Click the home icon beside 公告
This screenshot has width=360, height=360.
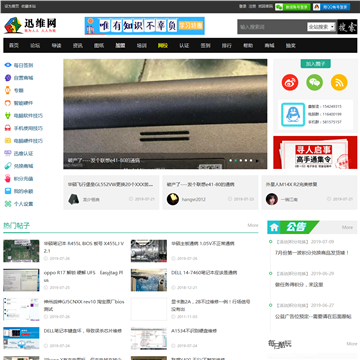pyautogui.click(x=274, y=227)
